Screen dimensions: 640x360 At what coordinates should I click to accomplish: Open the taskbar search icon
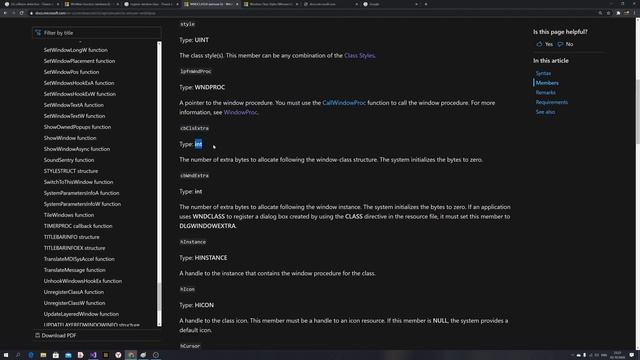click(x=18, y=355)
